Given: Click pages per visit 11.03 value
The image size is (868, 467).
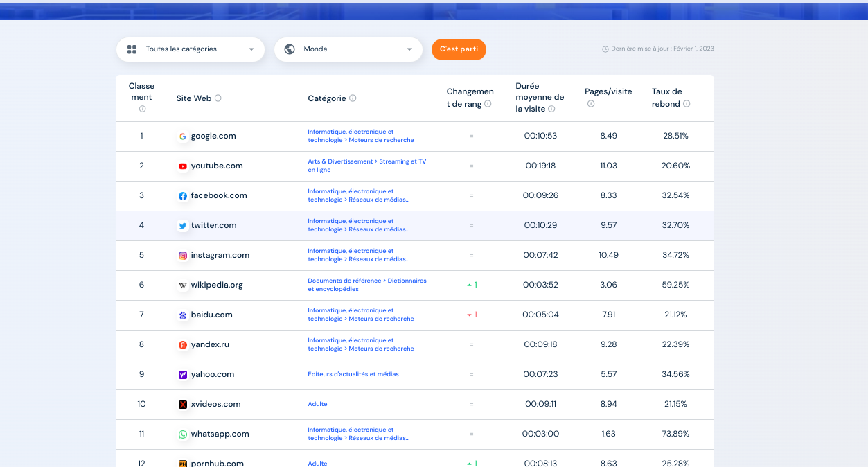Looking at the screenshot, I should tap(608, 166).
